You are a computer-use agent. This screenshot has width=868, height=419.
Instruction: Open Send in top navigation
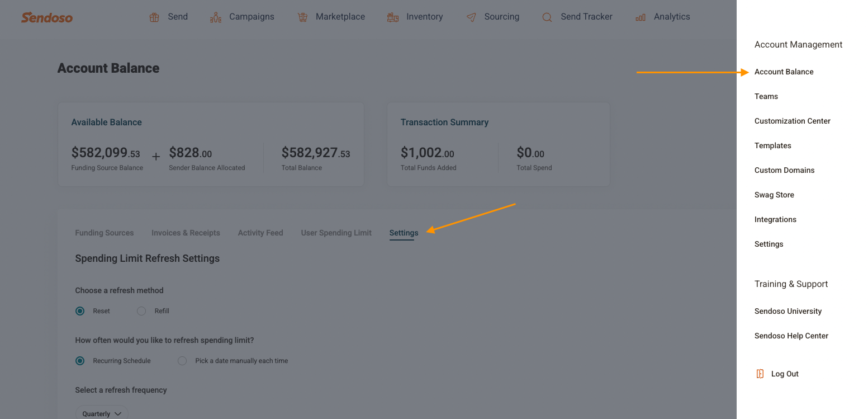click(x=178, y=17)
